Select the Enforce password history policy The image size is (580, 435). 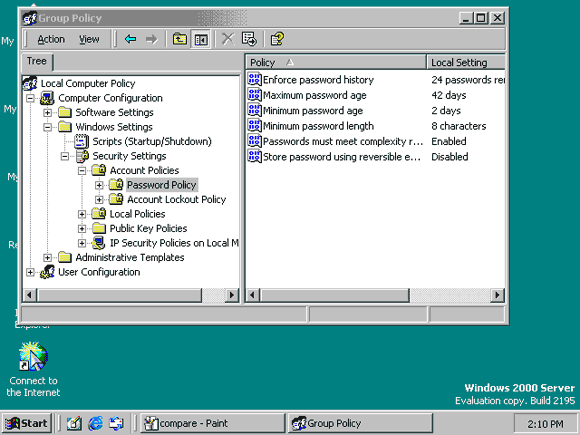(318, 80)
